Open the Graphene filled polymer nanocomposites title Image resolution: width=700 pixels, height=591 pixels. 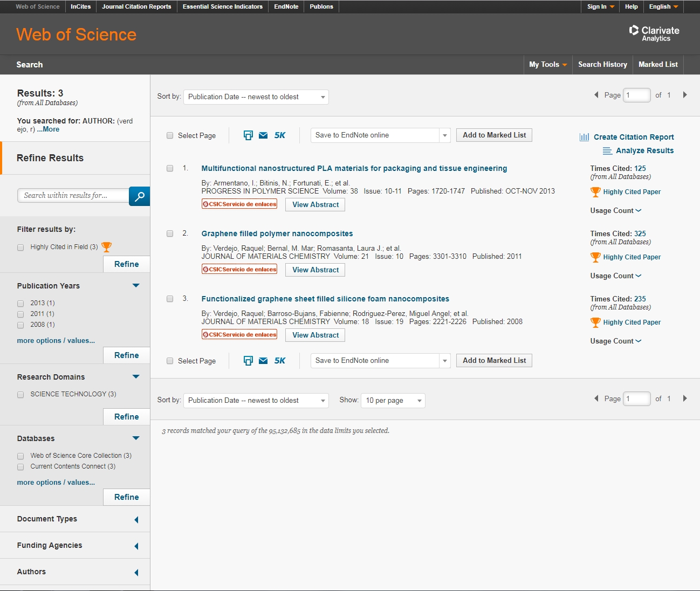tap(277, 234)
